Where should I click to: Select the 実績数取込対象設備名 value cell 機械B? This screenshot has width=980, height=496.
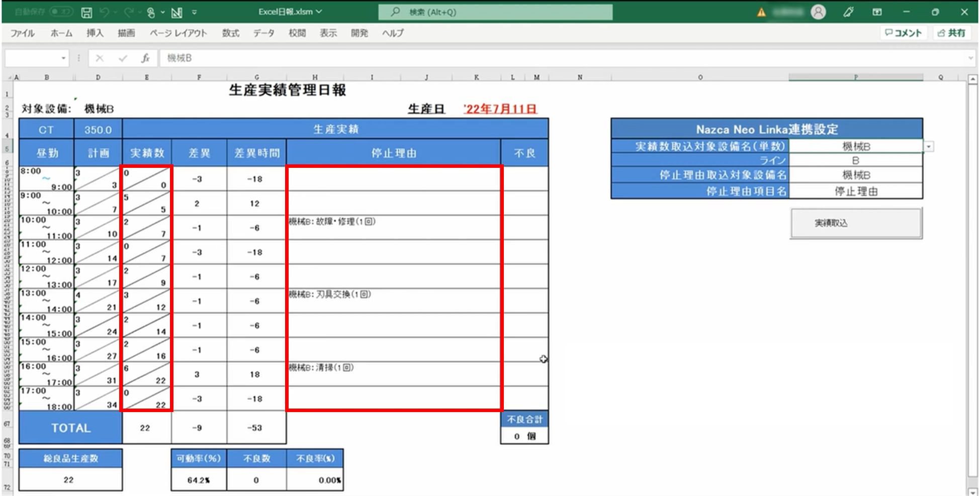[856, 146]
